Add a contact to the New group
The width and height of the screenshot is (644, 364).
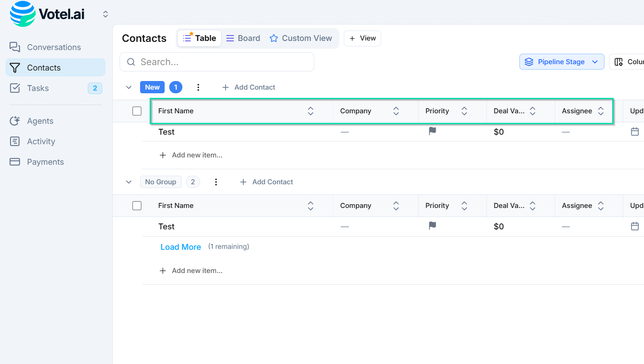click(248, 87)
